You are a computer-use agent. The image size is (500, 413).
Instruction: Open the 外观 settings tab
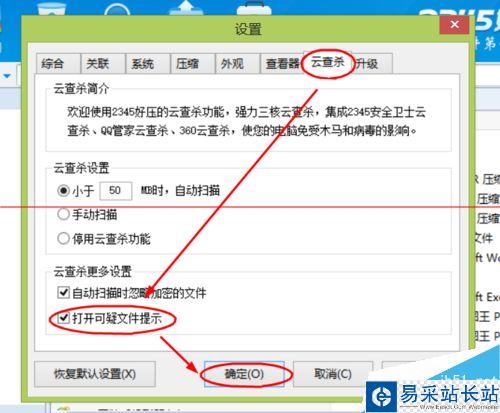tap(238, 63)
